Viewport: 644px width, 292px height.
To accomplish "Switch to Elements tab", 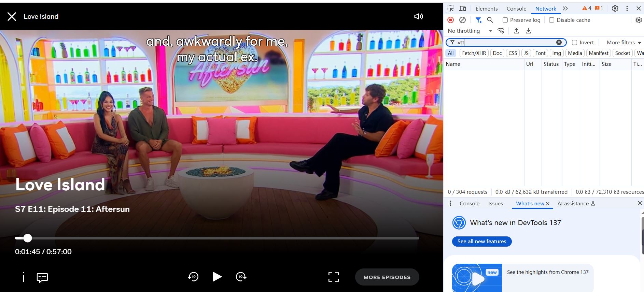I will 487,9.
